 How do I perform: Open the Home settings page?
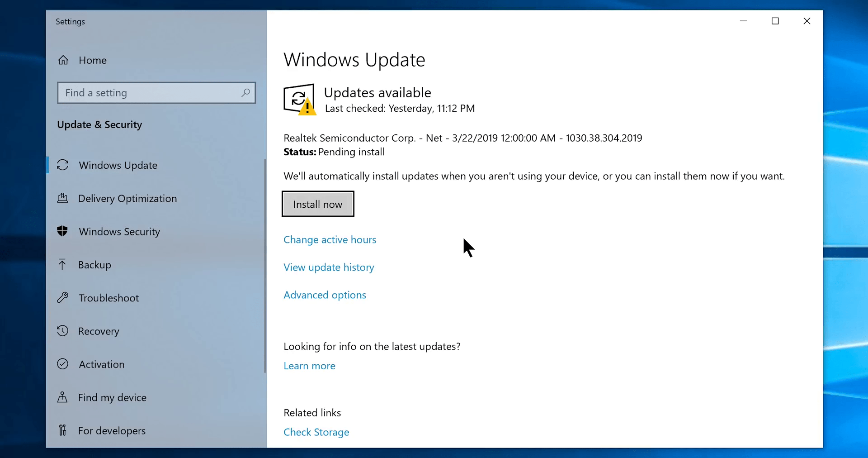point(156,60)
